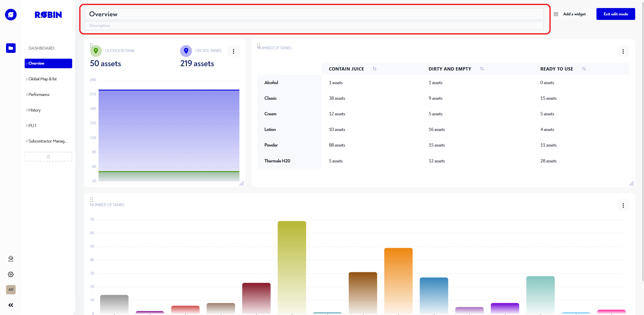Click the '16 assets' Lotion cell
The image size is (644, 315).
pos(437,129)
